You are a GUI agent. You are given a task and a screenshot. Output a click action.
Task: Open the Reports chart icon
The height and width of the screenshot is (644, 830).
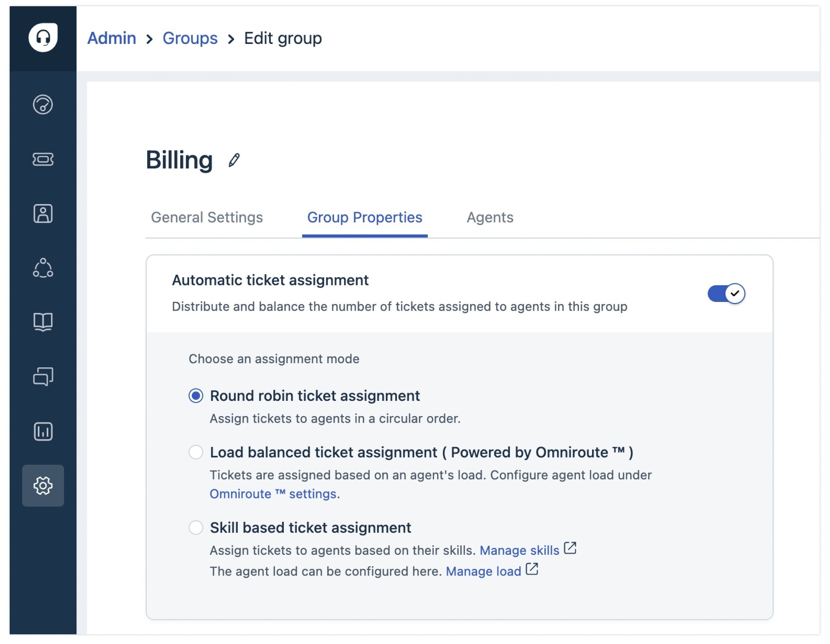tap(43, 432)
